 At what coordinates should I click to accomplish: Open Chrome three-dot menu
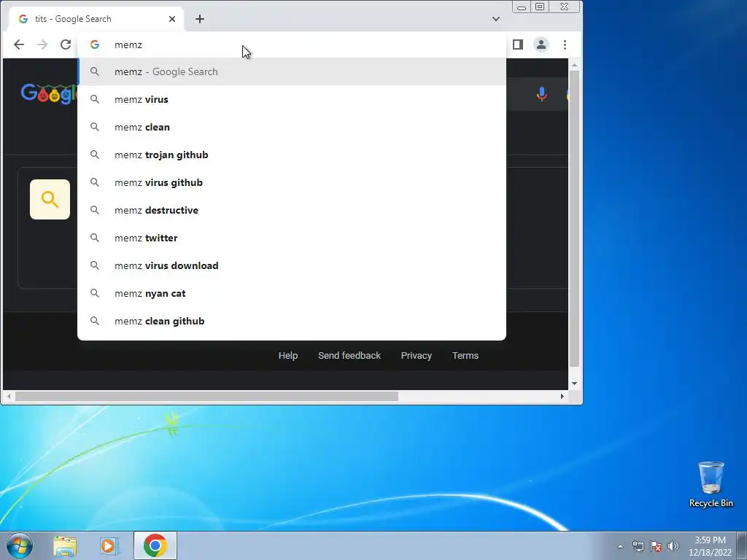(x=565, y=44)
